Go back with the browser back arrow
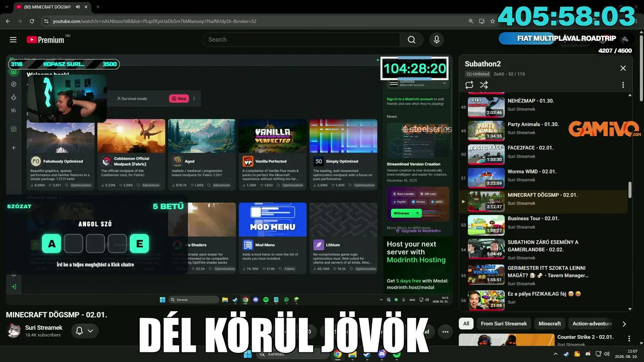The height and width of the screenshot is (362, 644). click(8, 21)
